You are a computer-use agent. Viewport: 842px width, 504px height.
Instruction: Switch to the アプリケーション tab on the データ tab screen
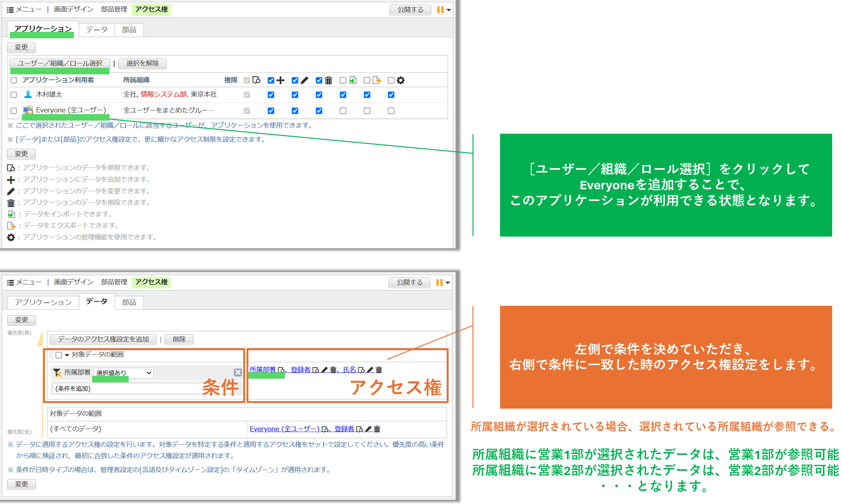coord(43,302)
